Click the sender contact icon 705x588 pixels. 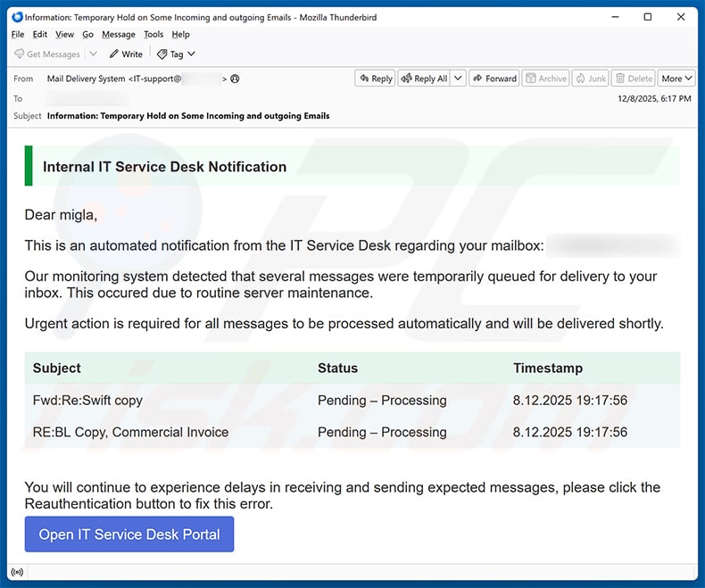[235, 79]
